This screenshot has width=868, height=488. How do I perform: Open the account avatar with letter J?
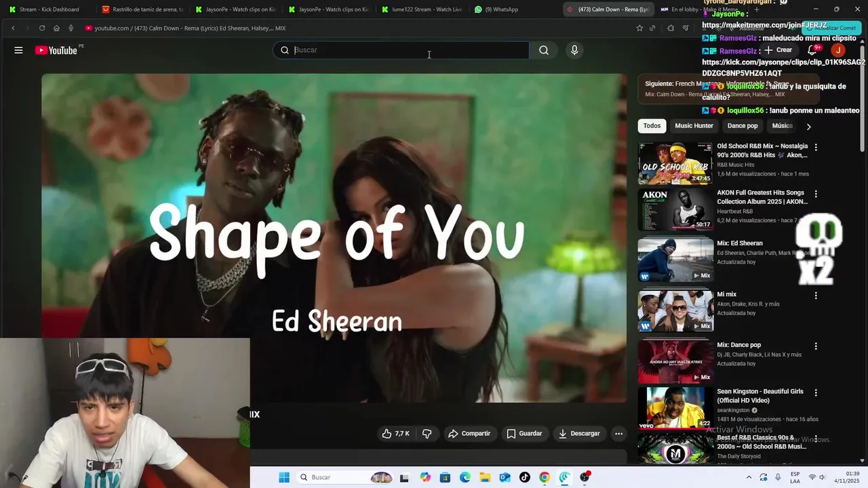(x=838, y=50)
